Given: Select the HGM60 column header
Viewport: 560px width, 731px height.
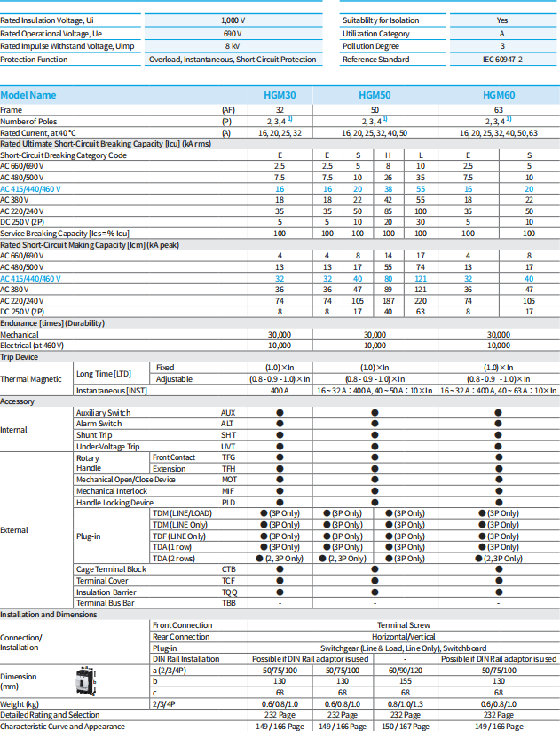Looking at the screenshot, I should [500, 94].
